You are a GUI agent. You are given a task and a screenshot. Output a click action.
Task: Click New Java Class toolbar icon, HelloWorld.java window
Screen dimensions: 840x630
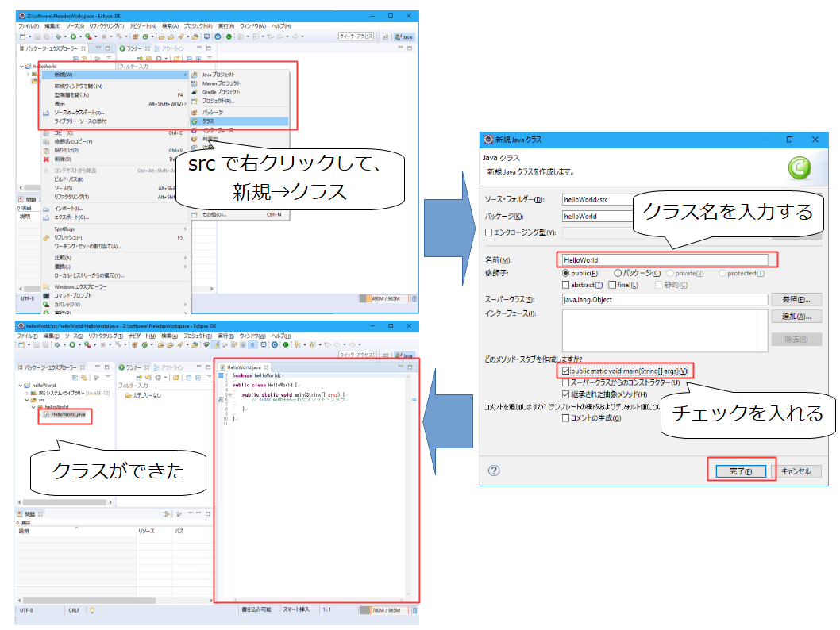pos(144,344)
